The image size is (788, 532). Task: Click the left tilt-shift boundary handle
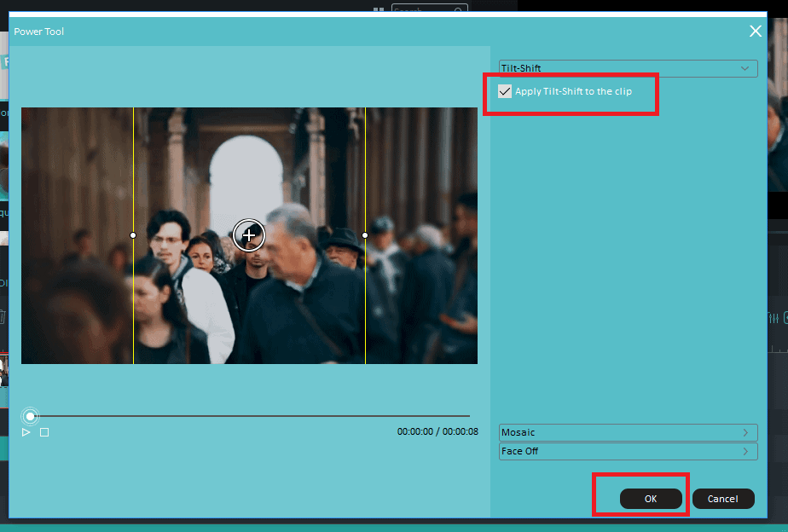133,235
